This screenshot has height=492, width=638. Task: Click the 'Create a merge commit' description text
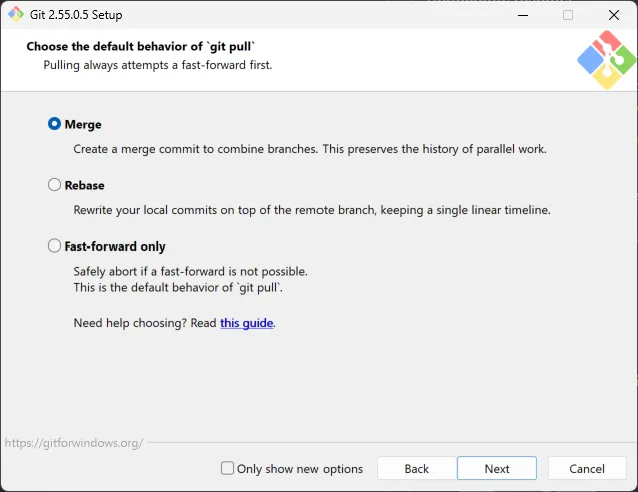310,149
